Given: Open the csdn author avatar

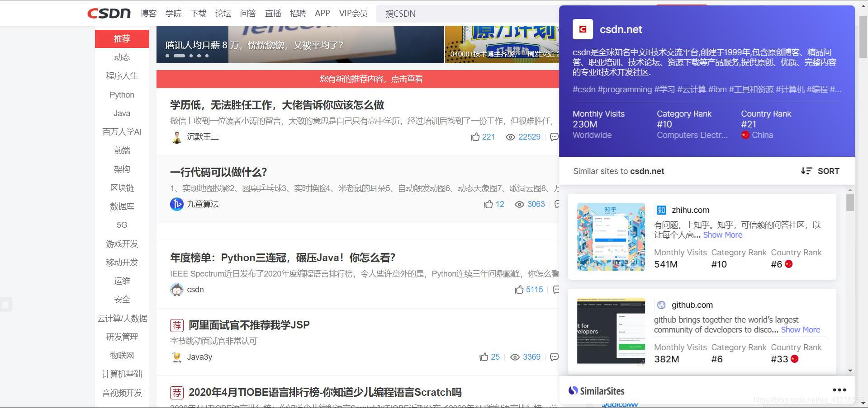Looking at the screenshot, I should point(176,290).
